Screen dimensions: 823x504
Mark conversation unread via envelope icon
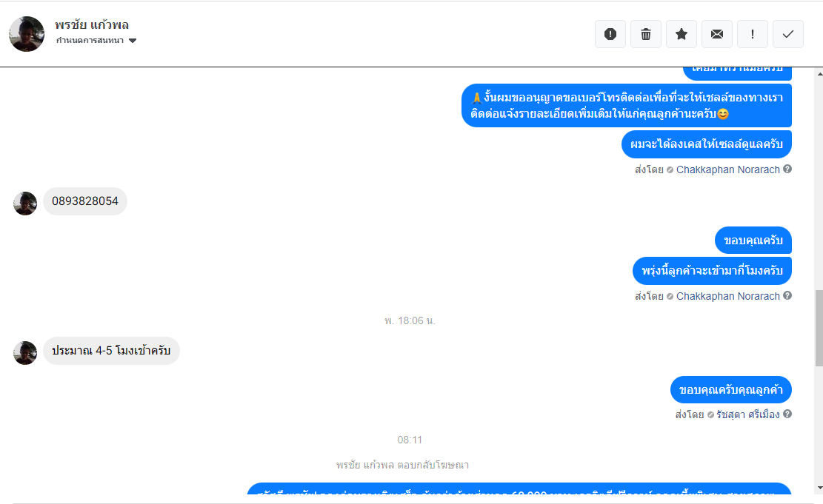coord(717,34)
